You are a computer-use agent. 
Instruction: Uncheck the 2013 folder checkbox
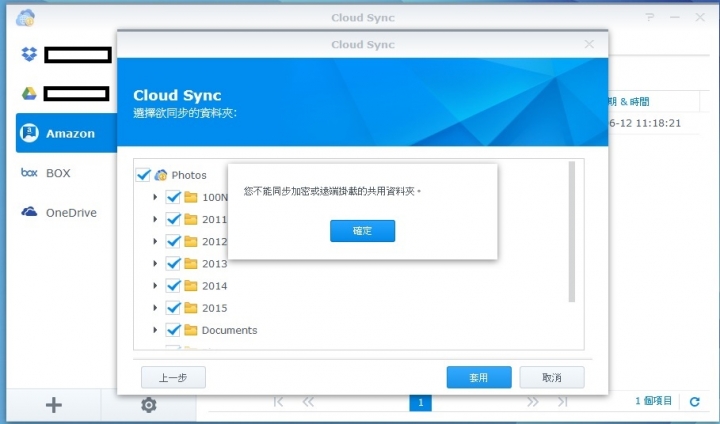click(173, 263)
